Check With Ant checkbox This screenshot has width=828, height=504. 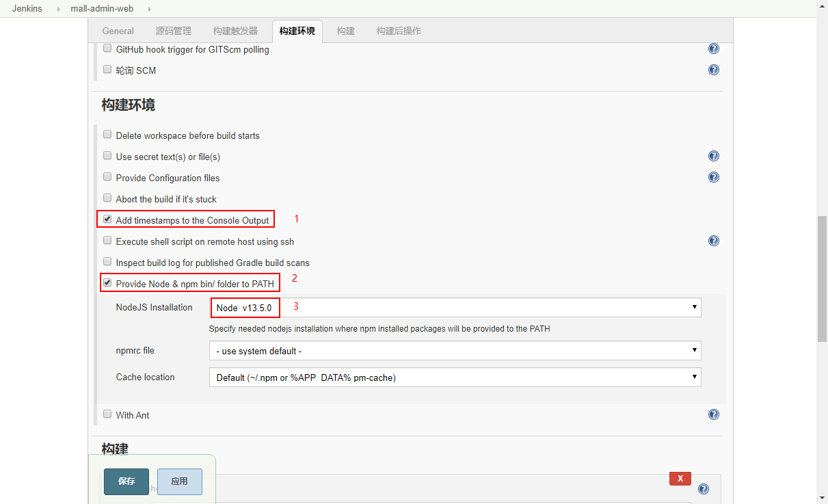[x=107, y=414]
